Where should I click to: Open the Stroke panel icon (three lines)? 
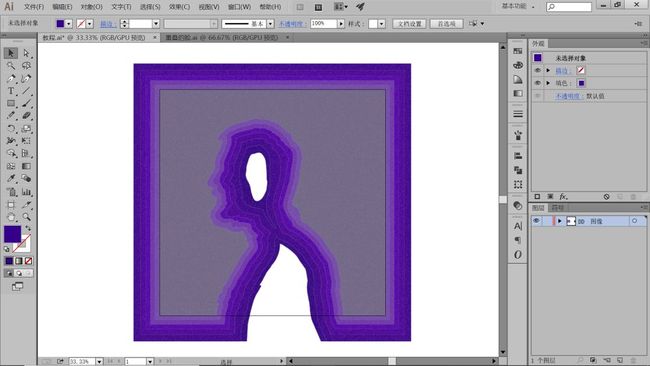[518, 114]
